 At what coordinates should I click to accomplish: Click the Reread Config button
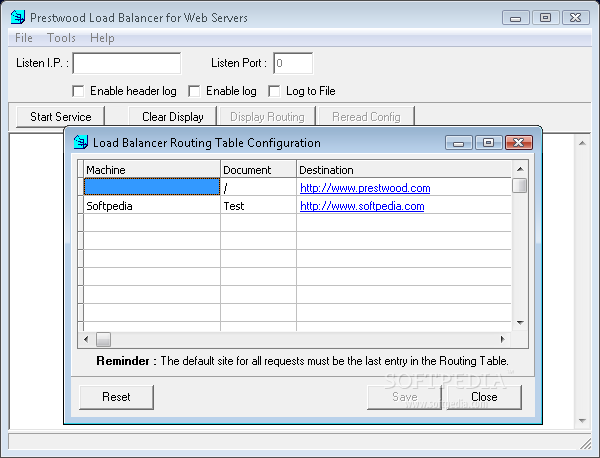[366, 116]
